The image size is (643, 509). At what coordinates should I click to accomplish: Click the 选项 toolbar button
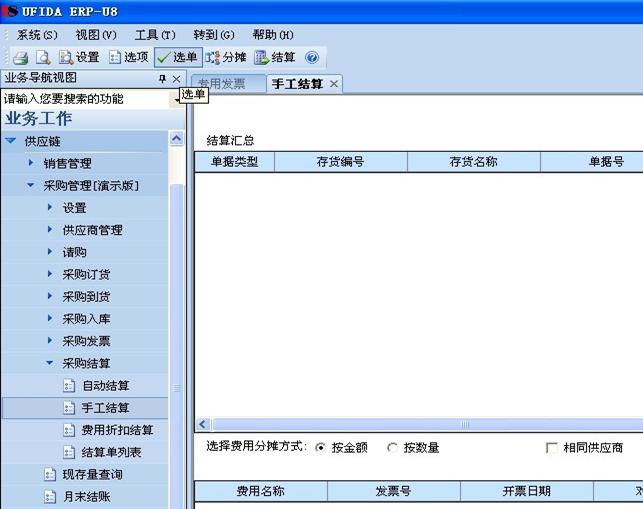(x=128, y=57)
